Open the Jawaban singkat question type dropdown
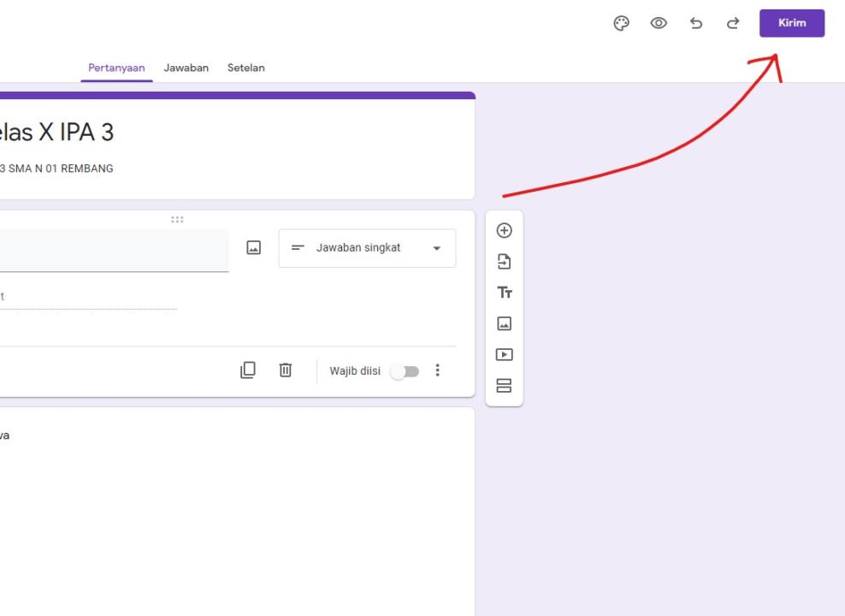This screenshot has width=845, height=616. pos(367,248)
